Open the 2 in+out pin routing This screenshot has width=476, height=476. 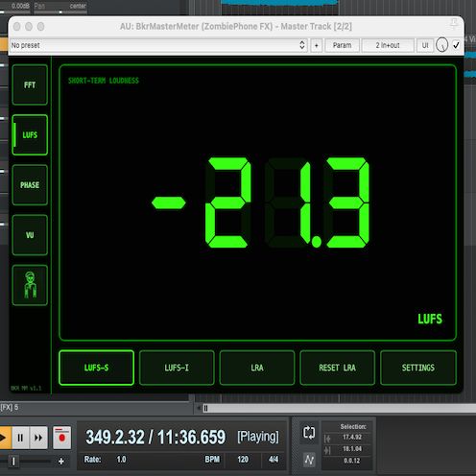pos(388,45)
